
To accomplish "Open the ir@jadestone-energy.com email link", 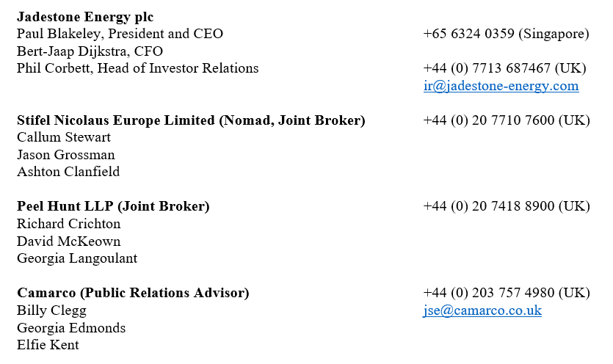I will (x=501, y=86).
